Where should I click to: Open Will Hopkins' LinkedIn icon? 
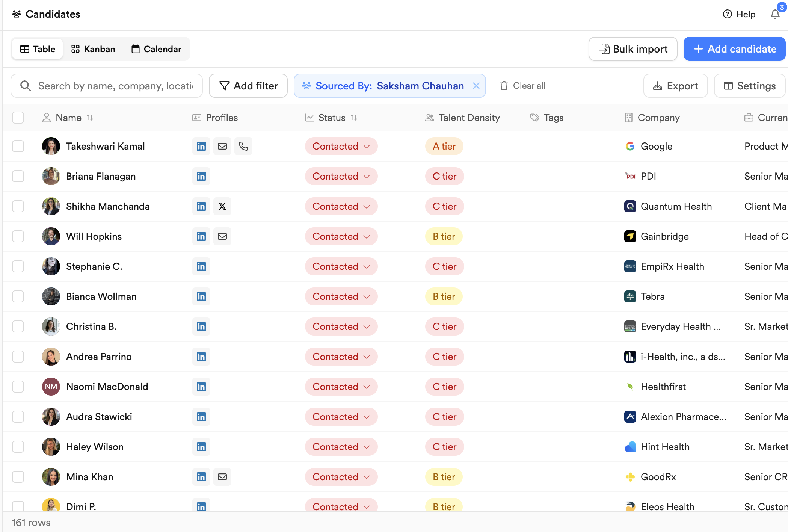click(x=201, y=236)
